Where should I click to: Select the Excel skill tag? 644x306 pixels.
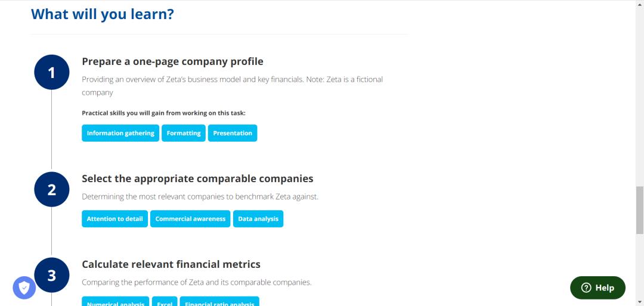pos(165,302)
